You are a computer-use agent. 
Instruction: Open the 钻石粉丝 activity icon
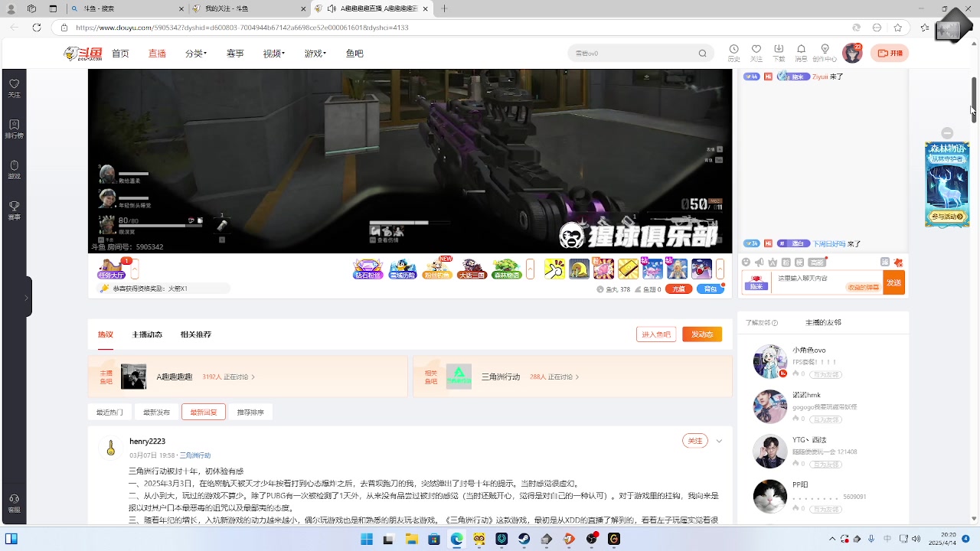click(x=367, y=269)
